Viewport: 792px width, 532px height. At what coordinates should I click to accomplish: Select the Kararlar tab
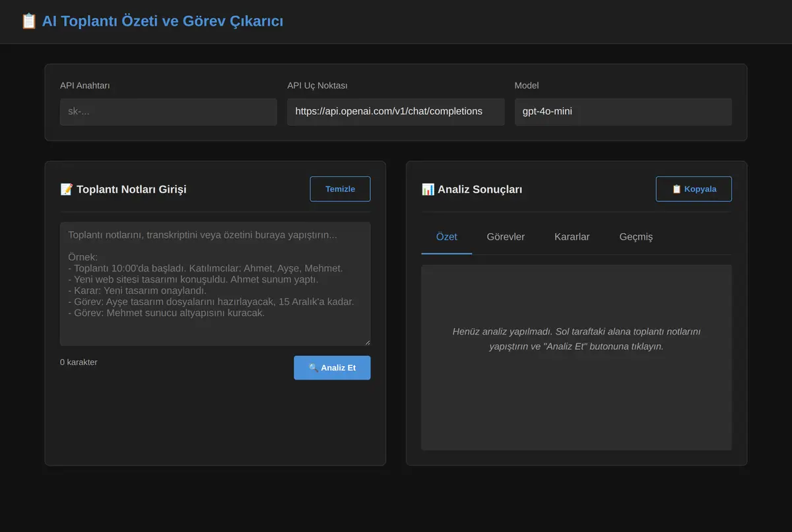click(x=572, y=237)
